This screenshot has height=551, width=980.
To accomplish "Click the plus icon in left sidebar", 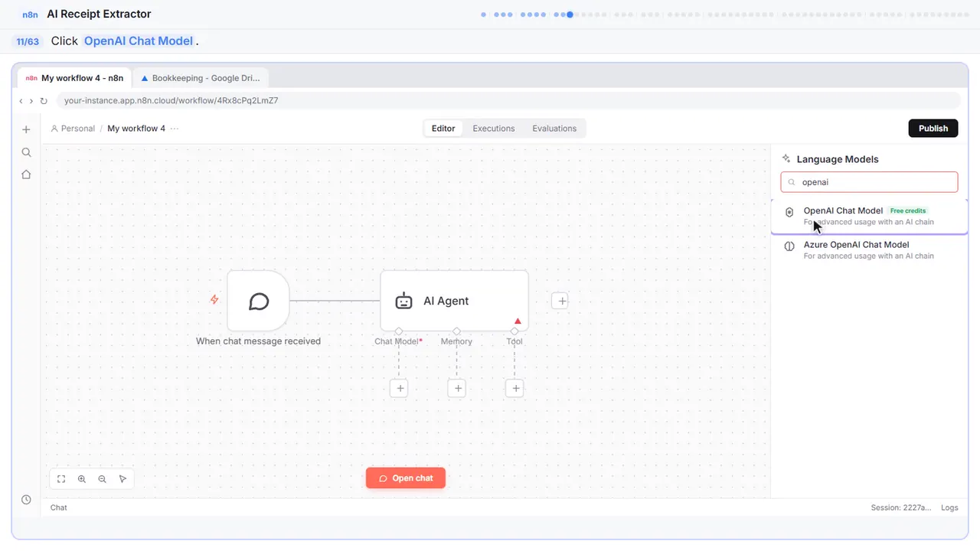I will [x=26, y=130].
